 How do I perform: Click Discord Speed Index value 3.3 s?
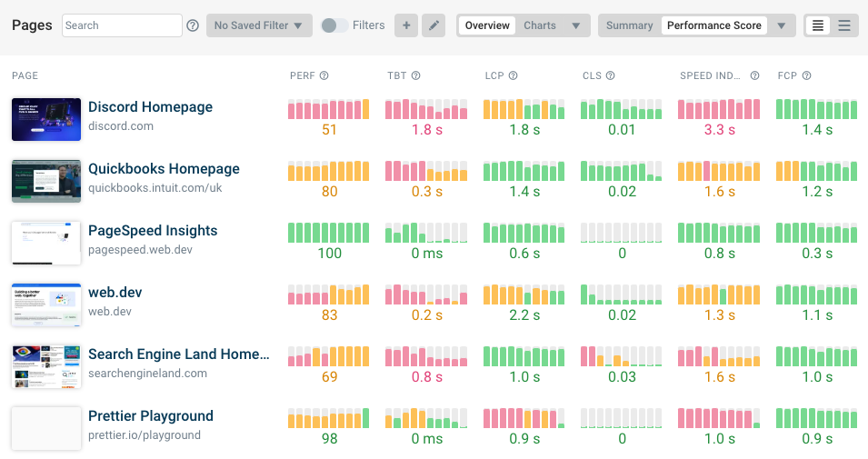720,130
